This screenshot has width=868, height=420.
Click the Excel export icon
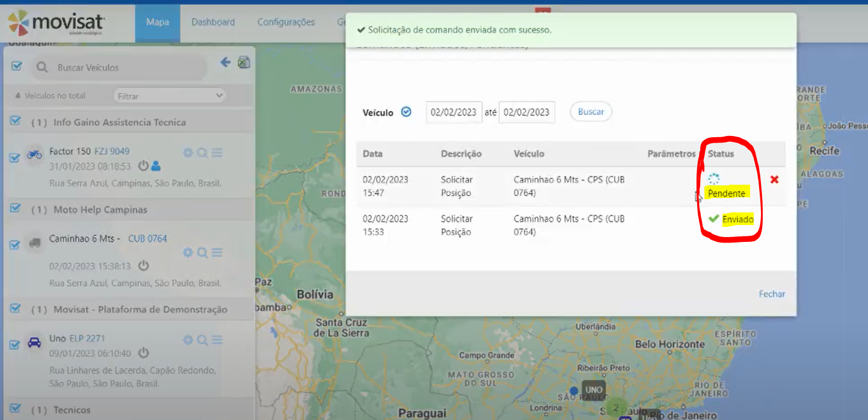pos(244,63)
